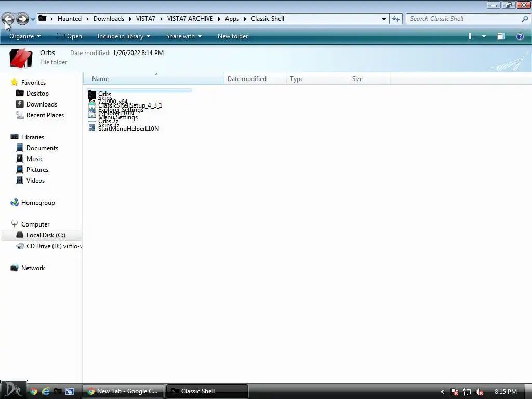
Task: Click the search magnifier icon
Action: [525, 19]
